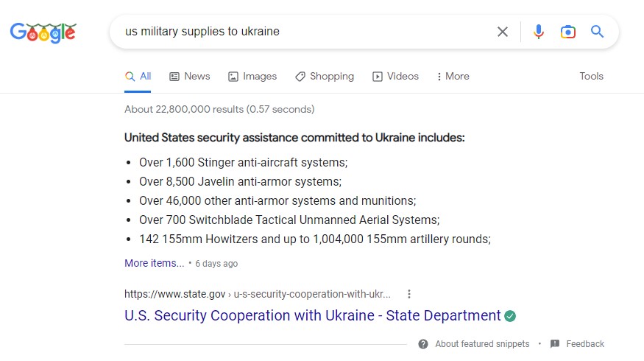
Task: Switch to the News tab
Action: pyautogui.click(x=190, y=77)
